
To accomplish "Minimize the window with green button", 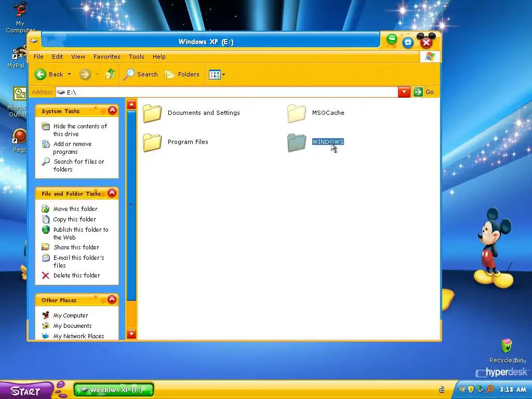I will pyautogui.click(x=392, y=39).
